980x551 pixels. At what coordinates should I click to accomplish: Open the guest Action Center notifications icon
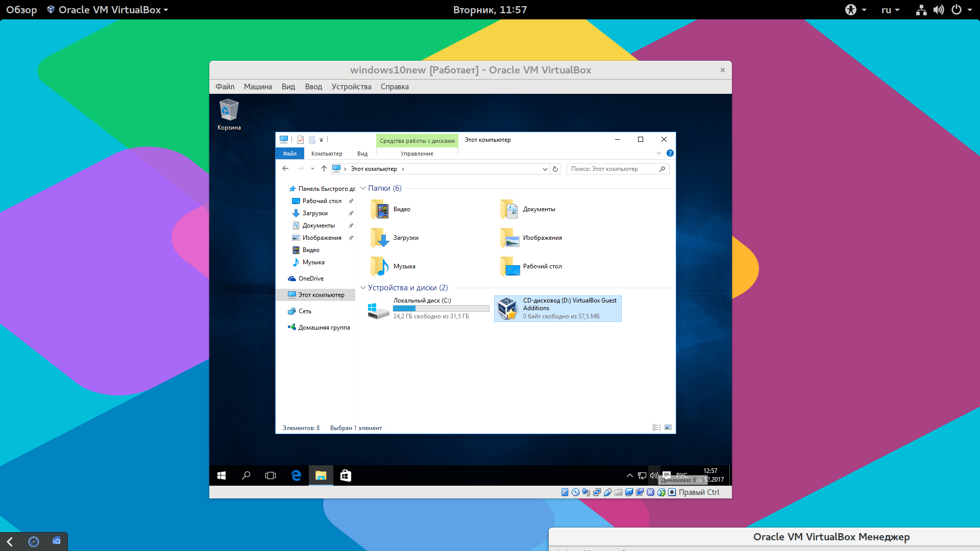click(667, 475)
